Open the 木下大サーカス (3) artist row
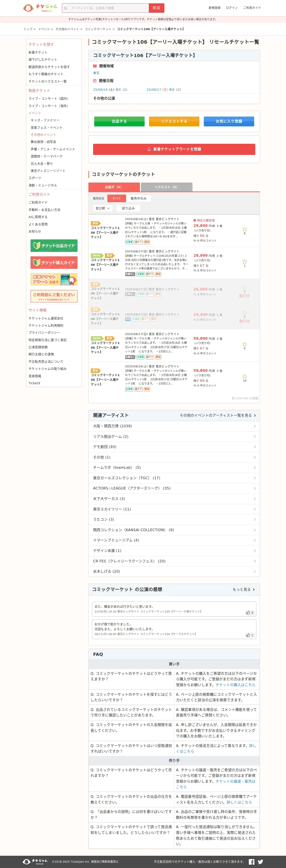Viewport: 286px width, 868px height. click(174, 499)
